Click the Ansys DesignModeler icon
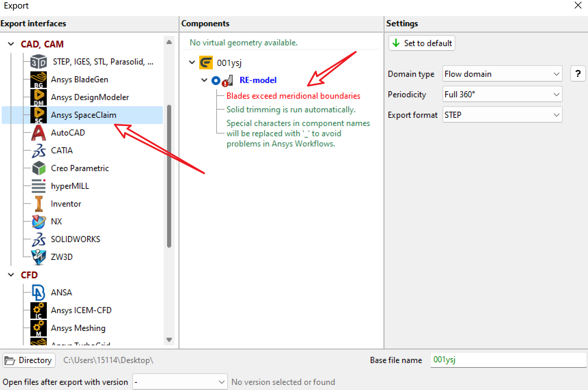 (39, 97)
